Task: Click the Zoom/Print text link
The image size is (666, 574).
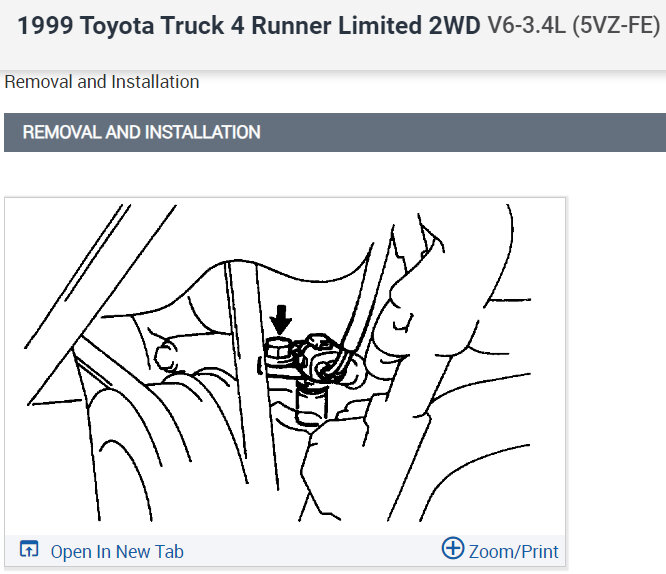Action: [514, 551]
